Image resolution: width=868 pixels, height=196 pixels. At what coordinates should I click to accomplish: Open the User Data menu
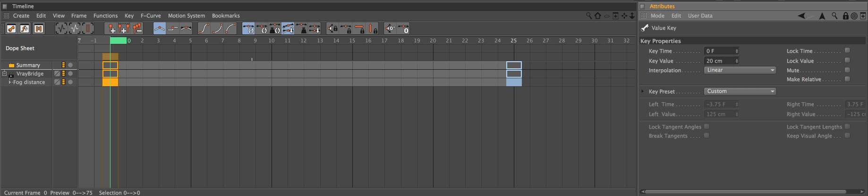point(700,16)
